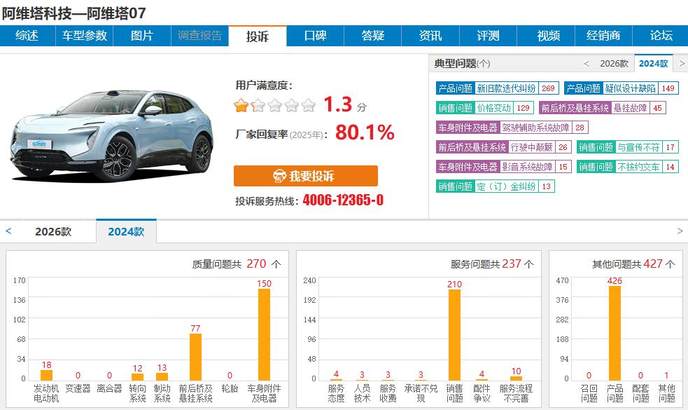The height and width of the screenshot is (410, 688).
Task: Click the 疑似设计缺陷 issue tag
Action: (x=634, y=88)
